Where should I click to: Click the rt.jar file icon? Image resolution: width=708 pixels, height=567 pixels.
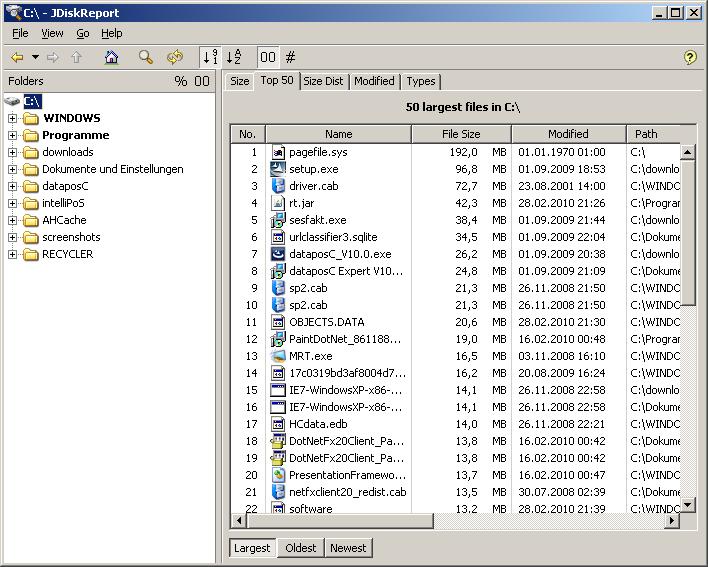(x=278, y=203)
